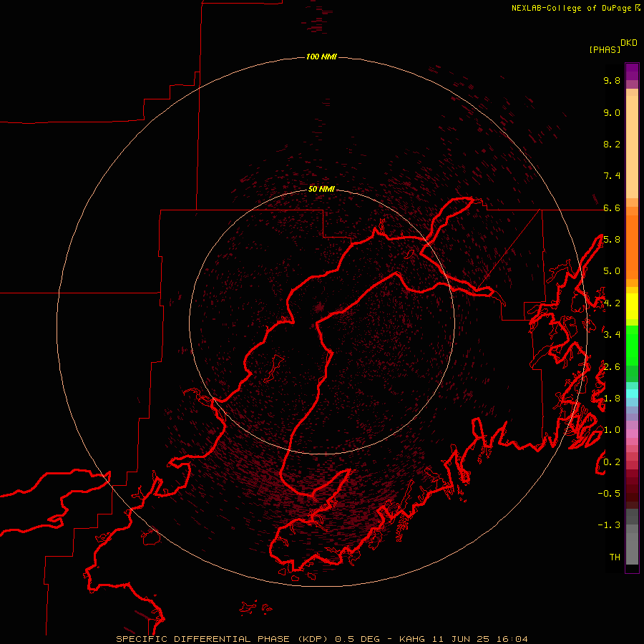Click the 9.8 value on the color scale
Viewport: 644px width, 644px height.
pos(612,80)
